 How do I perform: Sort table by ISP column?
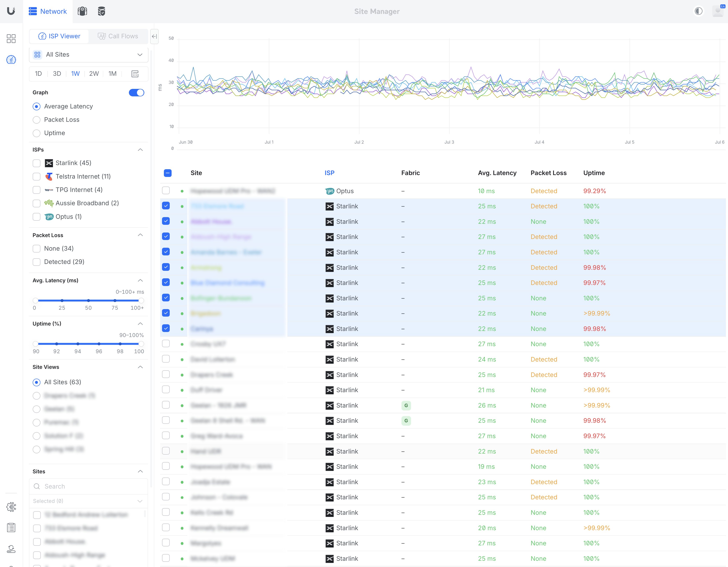pos(329,173)
